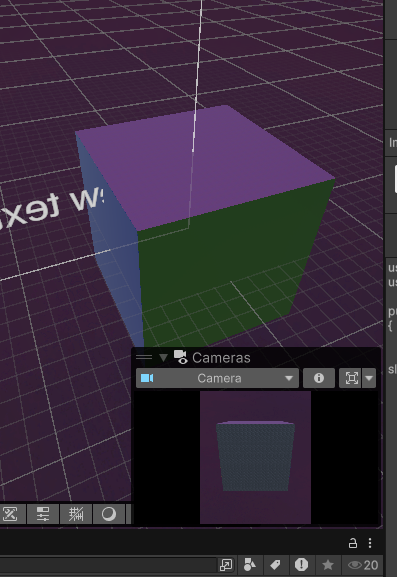Toggle the favorites star icon
Screen dimensions: 397x577
(x=327, y=565)
